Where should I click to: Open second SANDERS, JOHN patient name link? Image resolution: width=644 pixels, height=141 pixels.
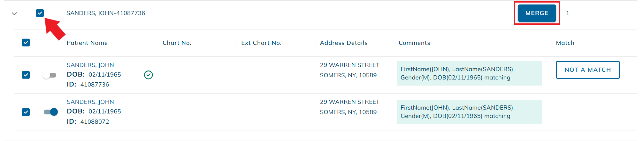point(90,102)
